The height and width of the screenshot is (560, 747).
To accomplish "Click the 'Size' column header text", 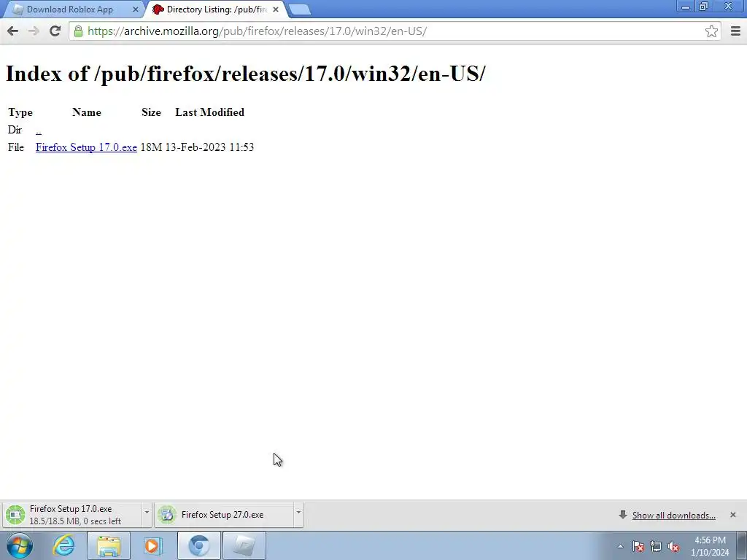I will pos(151,112).
